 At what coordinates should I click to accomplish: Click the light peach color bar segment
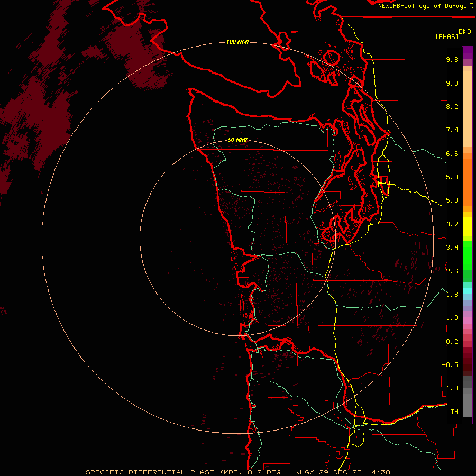(x=467, y=108)
